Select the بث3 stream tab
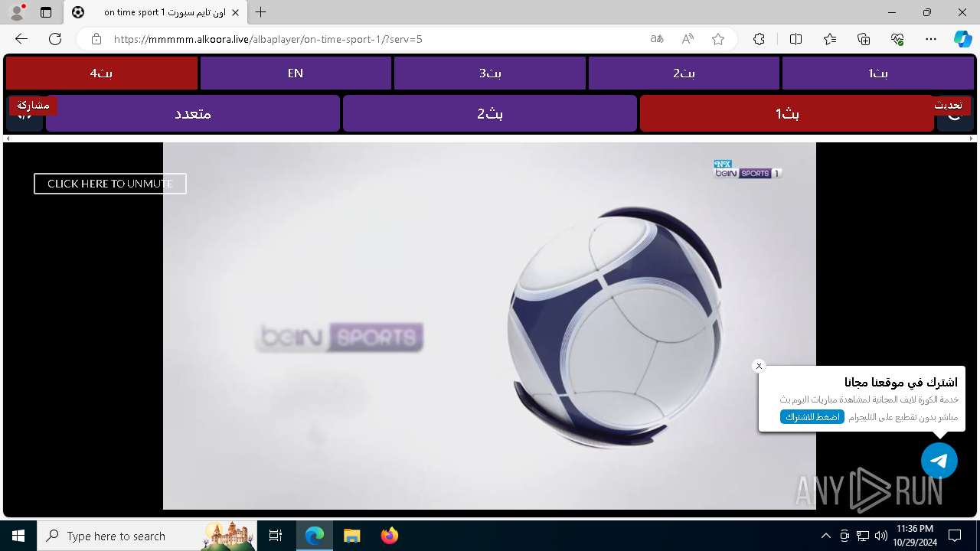 (490, 73)
